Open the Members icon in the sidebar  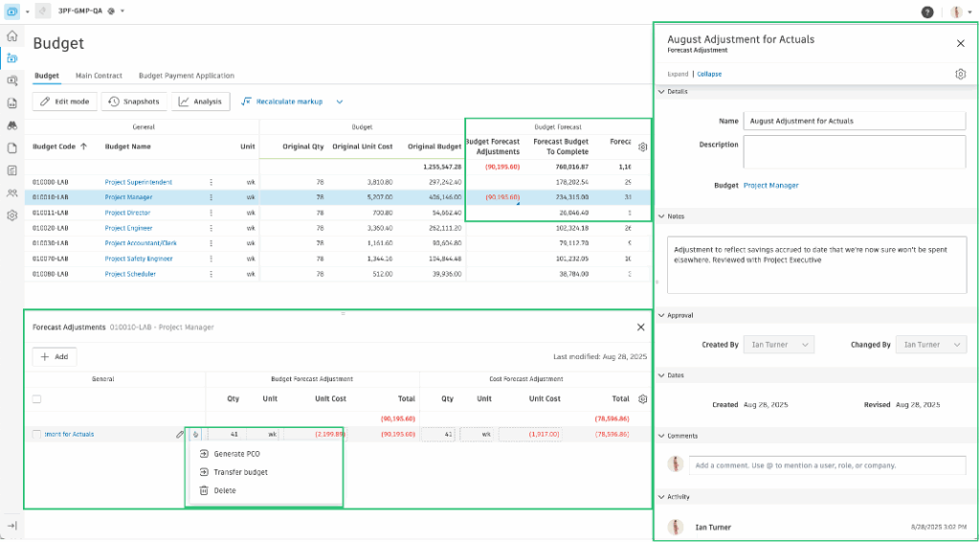pos(11,192)
